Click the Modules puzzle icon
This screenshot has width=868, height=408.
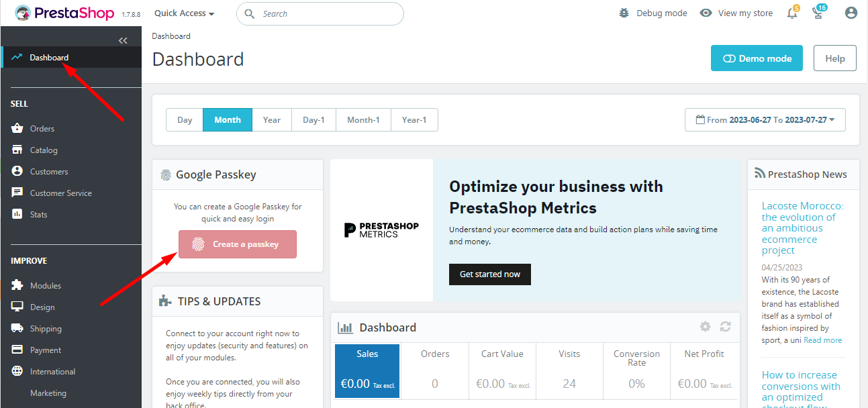(17, 285)
